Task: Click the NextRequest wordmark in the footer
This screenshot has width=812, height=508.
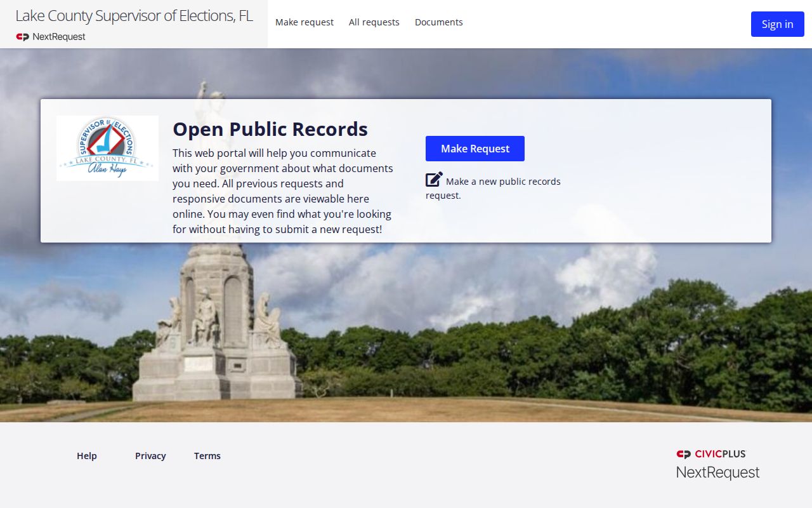Action: pyautogui.click(x=717, y=472)
